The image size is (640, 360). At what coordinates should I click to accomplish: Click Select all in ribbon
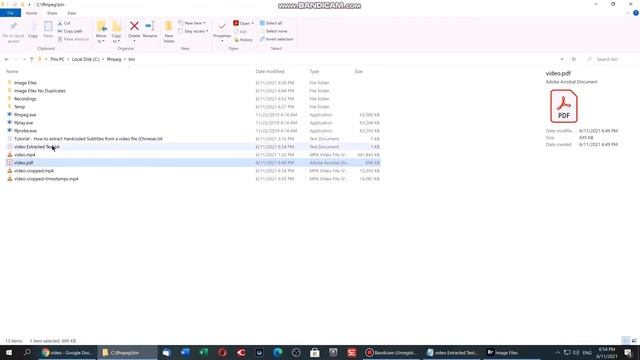click(x=271, y=23)
